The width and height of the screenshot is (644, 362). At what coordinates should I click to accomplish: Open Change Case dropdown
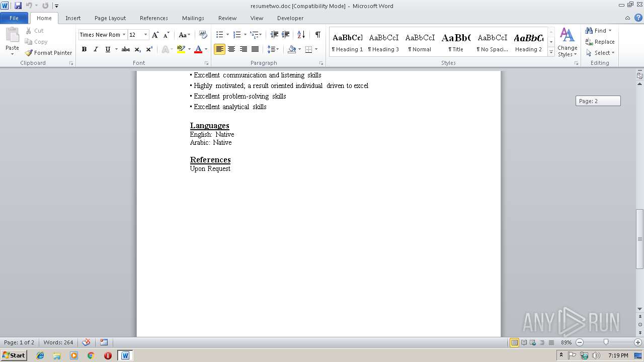coord(185,35)
